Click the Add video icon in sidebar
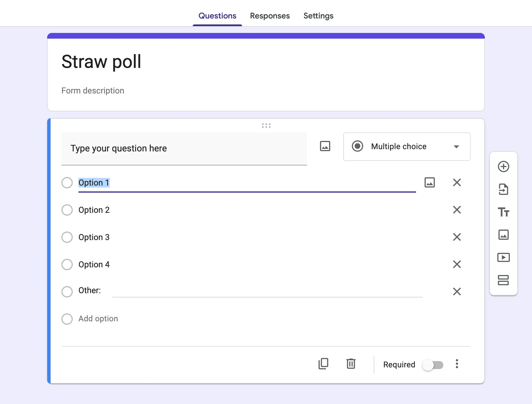 503,257
